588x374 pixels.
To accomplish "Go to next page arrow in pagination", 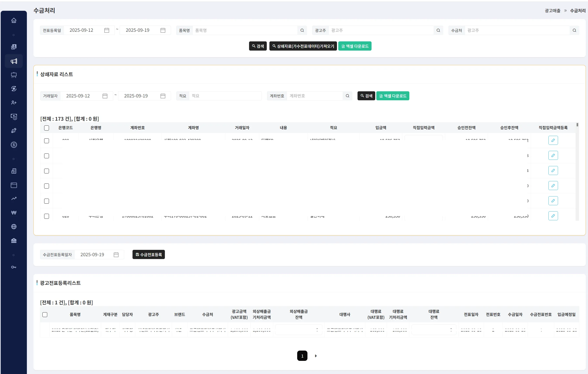I will pos(316,356).
